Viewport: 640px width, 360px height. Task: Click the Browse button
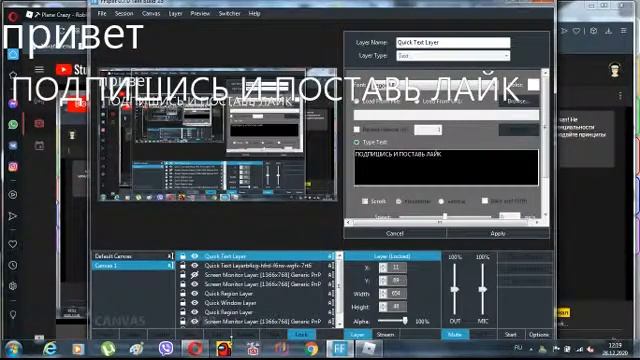[x=519, y=101]
